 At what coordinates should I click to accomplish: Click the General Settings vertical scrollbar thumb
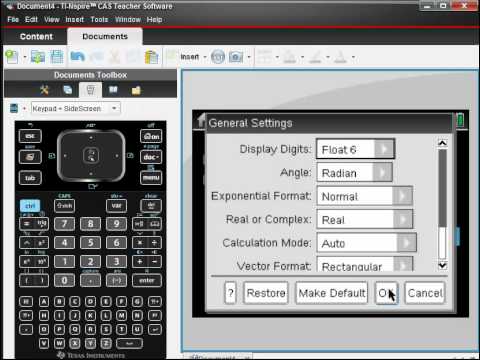[x=442, y=188]
